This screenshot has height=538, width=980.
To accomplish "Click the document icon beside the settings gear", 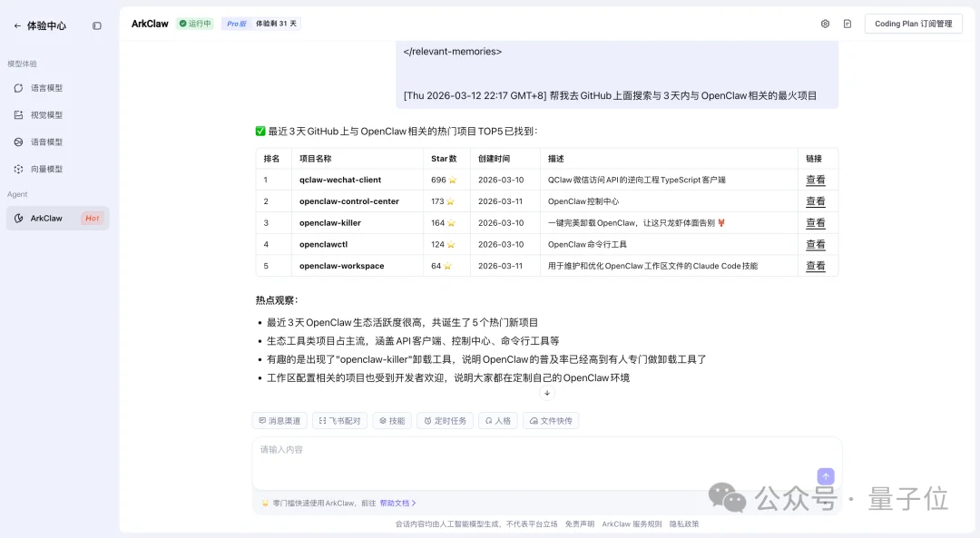I will point(849,24).
